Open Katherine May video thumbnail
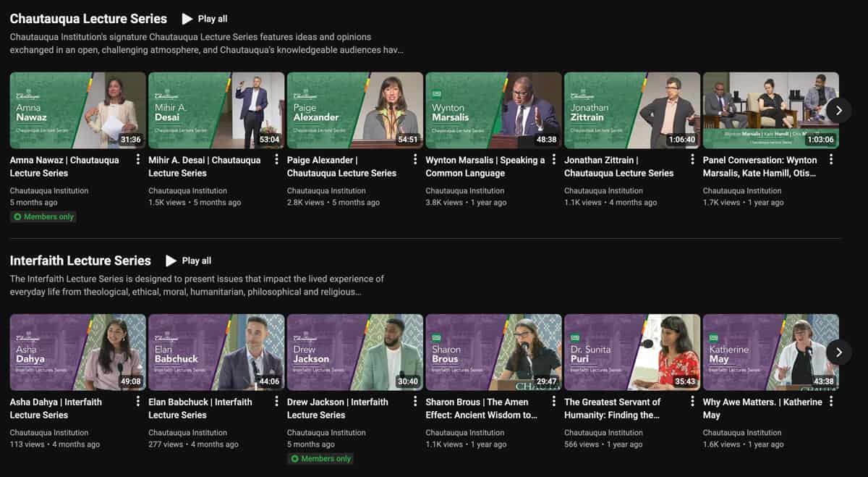The height and width of the screenshot is (477, 868). [x=771, y=353]
